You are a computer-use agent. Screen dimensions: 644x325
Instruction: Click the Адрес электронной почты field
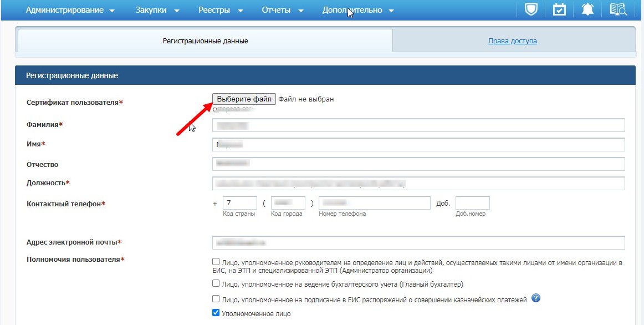[x=418, y=243]
